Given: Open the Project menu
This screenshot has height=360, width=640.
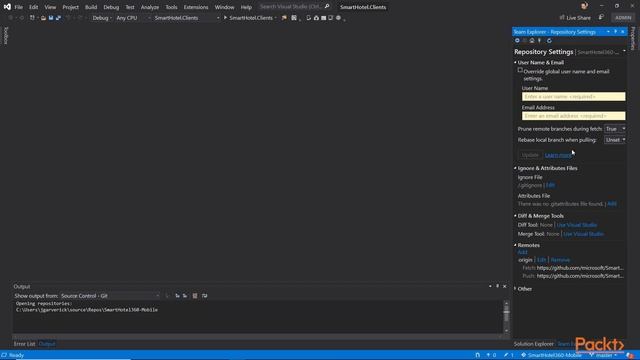Looking at the screenshot, I should click(x=70, y=7).
